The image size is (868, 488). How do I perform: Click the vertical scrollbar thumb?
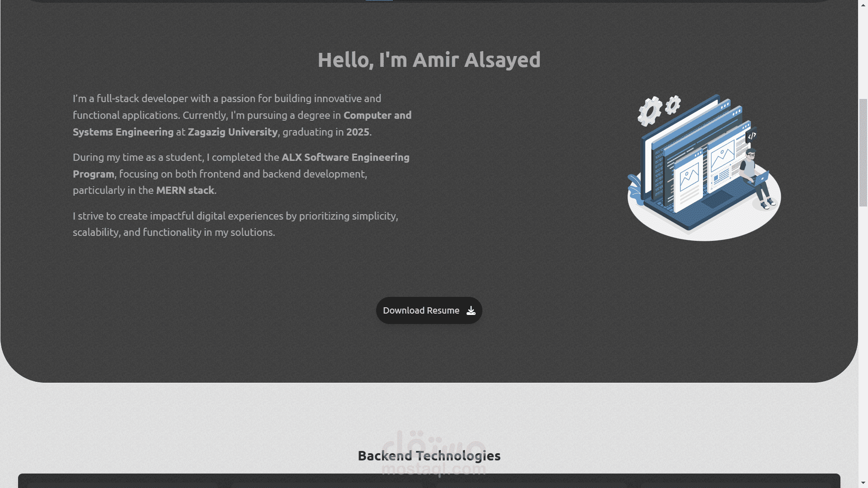pyautogui.click(x=863, y=153)
